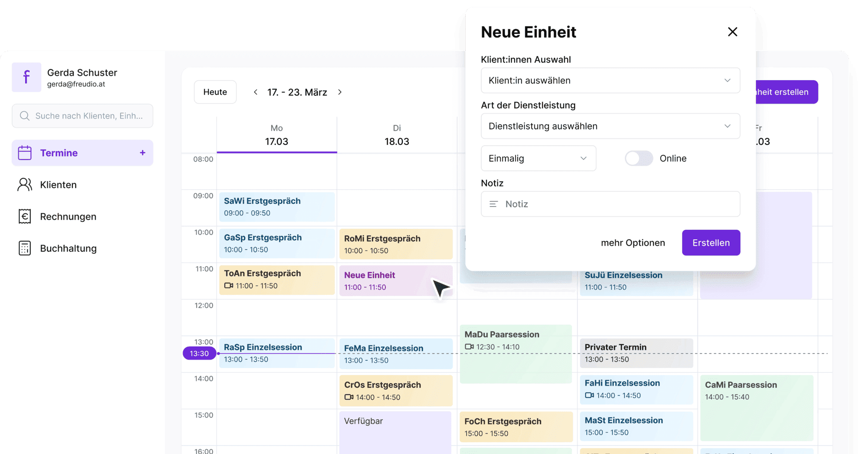
Task: Click the Erstellen button
Action: (711, 242)
